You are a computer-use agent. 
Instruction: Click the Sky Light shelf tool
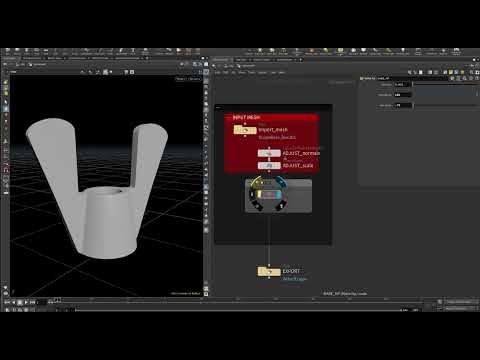pos(353,52)
